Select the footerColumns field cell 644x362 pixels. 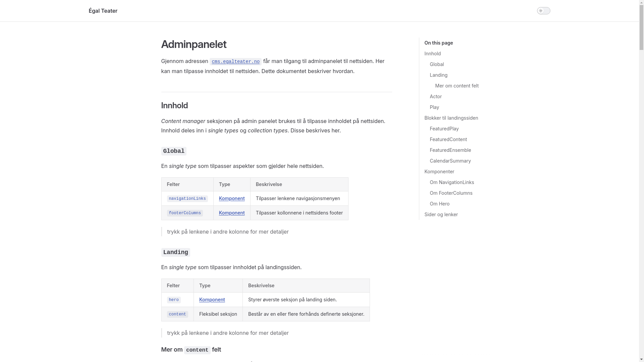(187, 213)
